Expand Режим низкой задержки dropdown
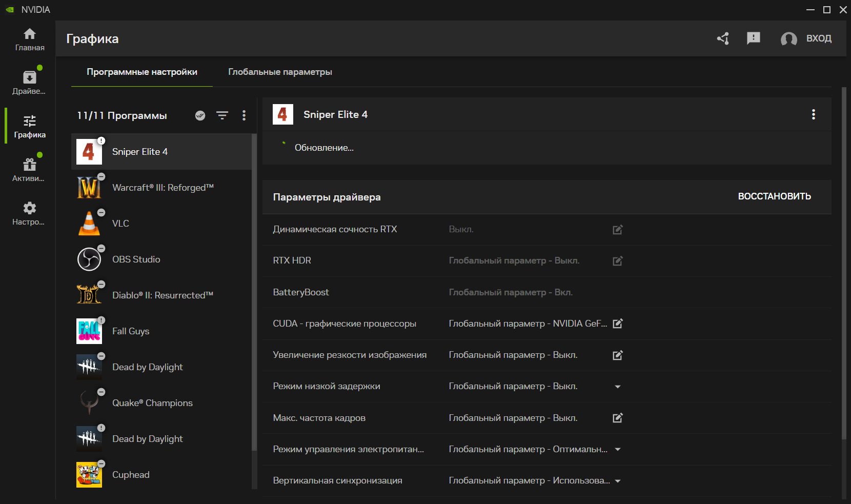 pyautogui.click(x=618, y=387)
